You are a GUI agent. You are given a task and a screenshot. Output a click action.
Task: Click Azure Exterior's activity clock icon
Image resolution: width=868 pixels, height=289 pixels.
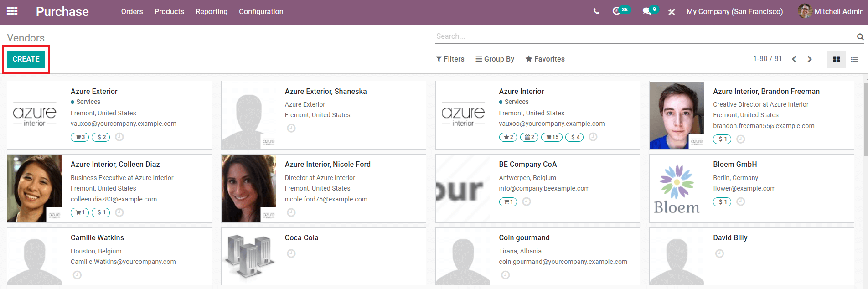point(119,137)
